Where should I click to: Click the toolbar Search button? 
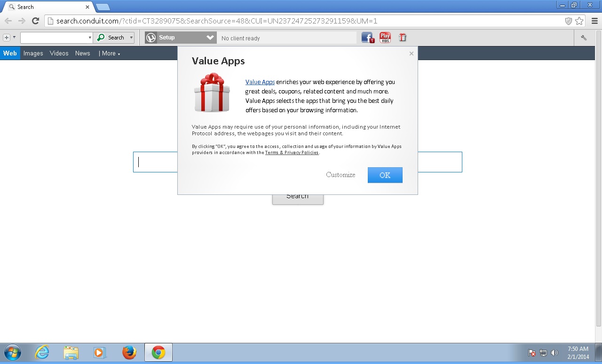click(111, 38)
